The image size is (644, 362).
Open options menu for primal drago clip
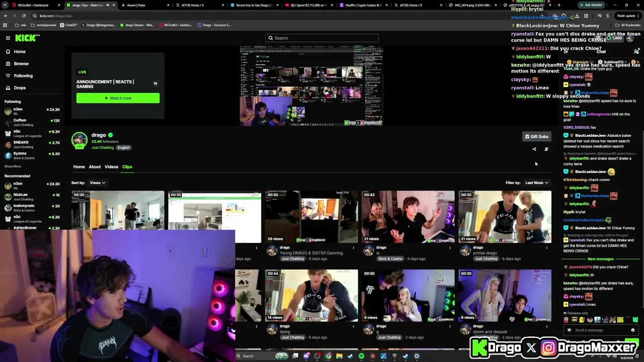547,247
